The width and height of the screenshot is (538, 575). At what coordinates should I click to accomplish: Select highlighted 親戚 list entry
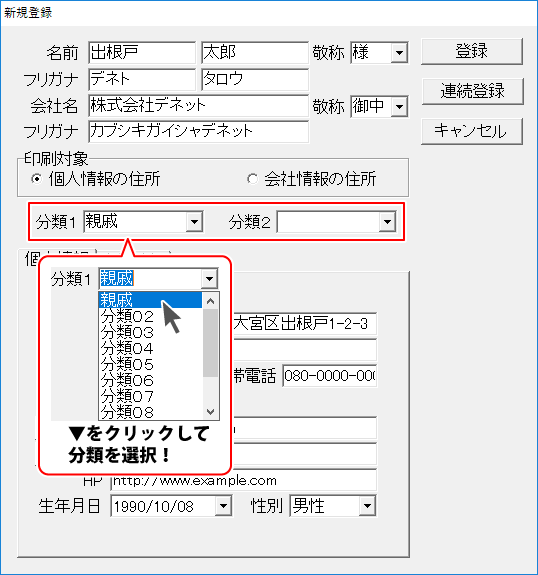coord(150,300)
